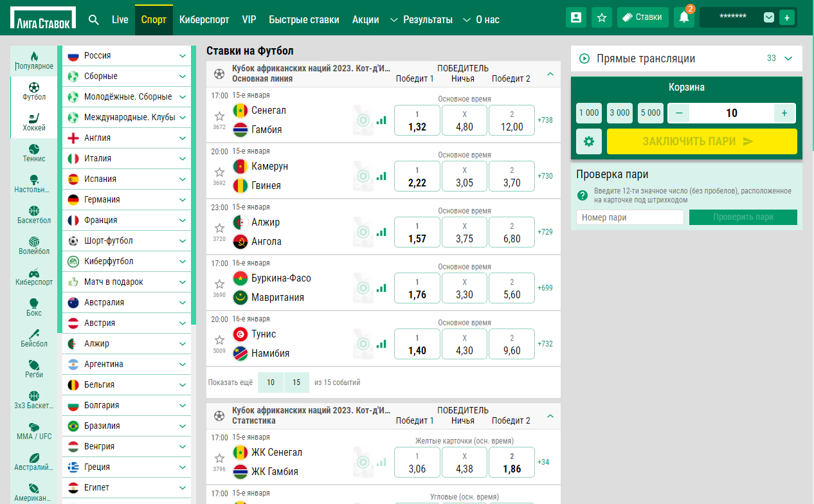
Task: Open video stream icon for Камерун – Гвинея
Action: pyautogui.click(x=363, y=175)
